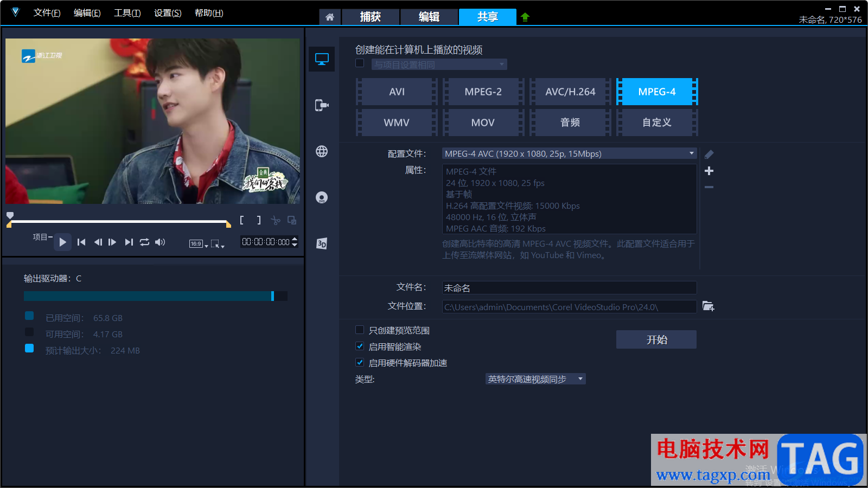Edit the profile with the pencil icon
Viewport: 868px width, 488px height.
pyautogui.click(x=709, y=155)
